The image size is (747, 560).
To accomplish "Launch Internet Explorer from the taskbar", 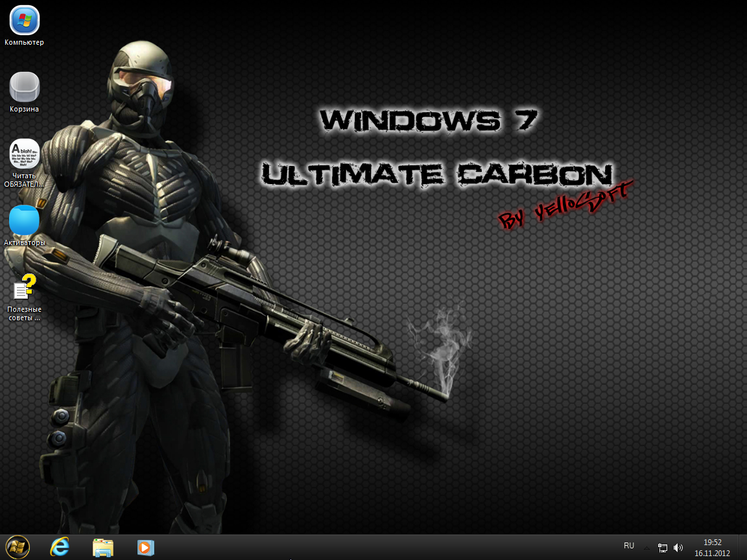I will 60,547.
